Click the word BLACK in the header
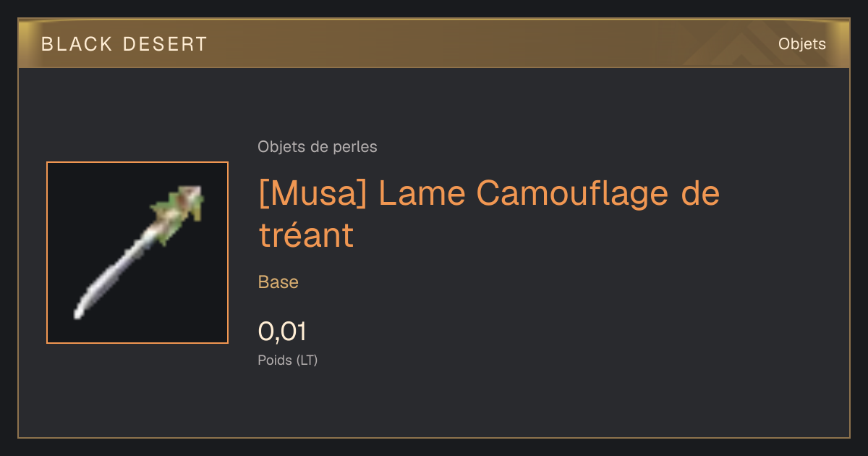This screenshot has width=868, height=456. click(x=77, y=44)
